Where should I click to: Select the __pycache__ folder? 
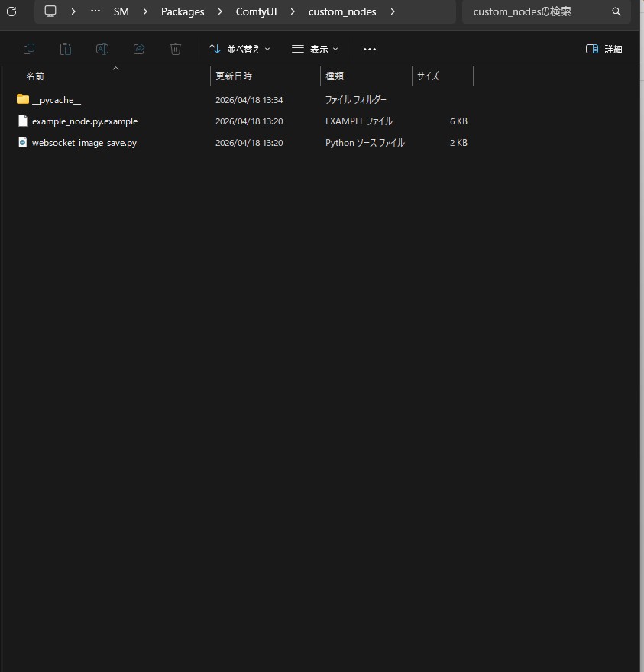point(56,100)
